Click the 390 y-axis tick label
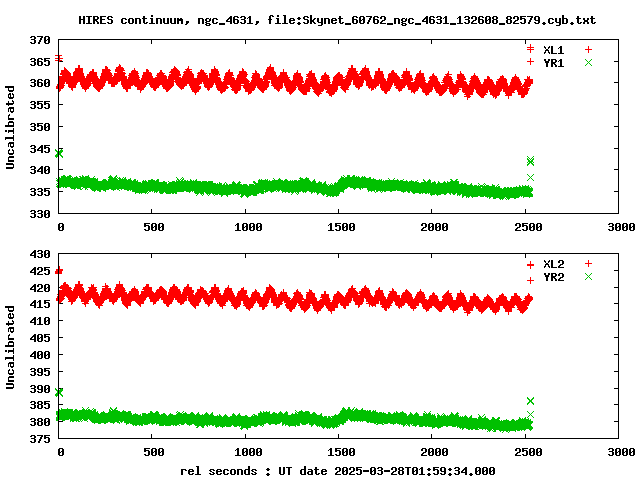Image resolution: width=640 pixels, height=480 pixels. [40, 389]
